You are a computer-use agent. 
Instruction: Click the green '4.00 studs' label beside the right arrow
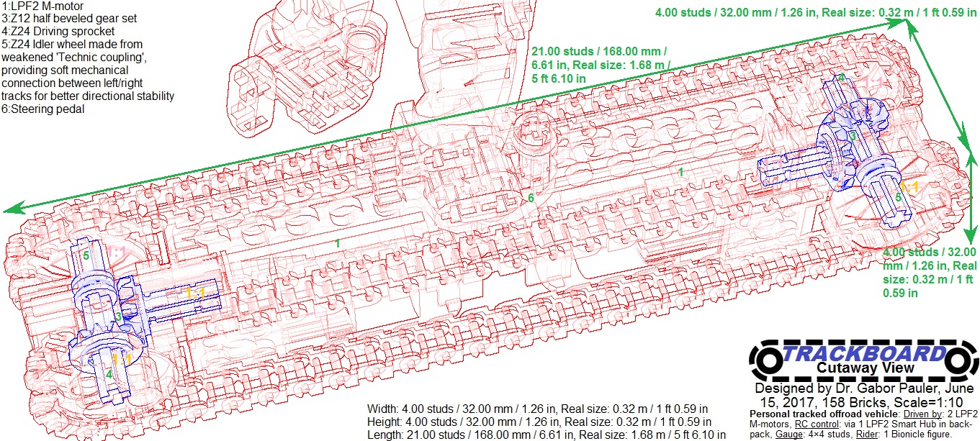click(930, 273)
